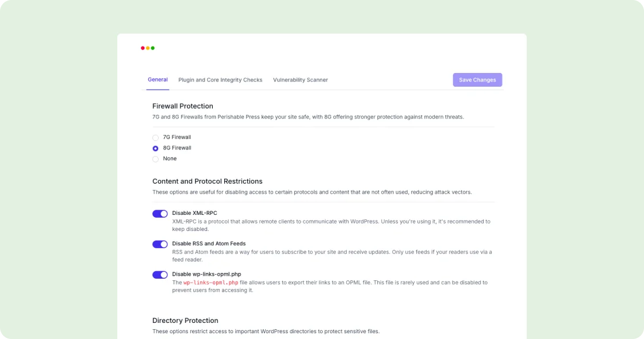
Task: Click the Content and Protocol Restrictions heading
Action: click(207, 181)
